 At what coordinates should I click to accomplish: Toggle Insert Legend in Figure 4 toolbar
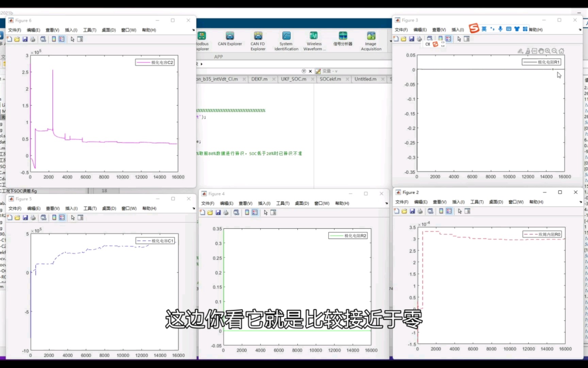click(x=255, y=212)
